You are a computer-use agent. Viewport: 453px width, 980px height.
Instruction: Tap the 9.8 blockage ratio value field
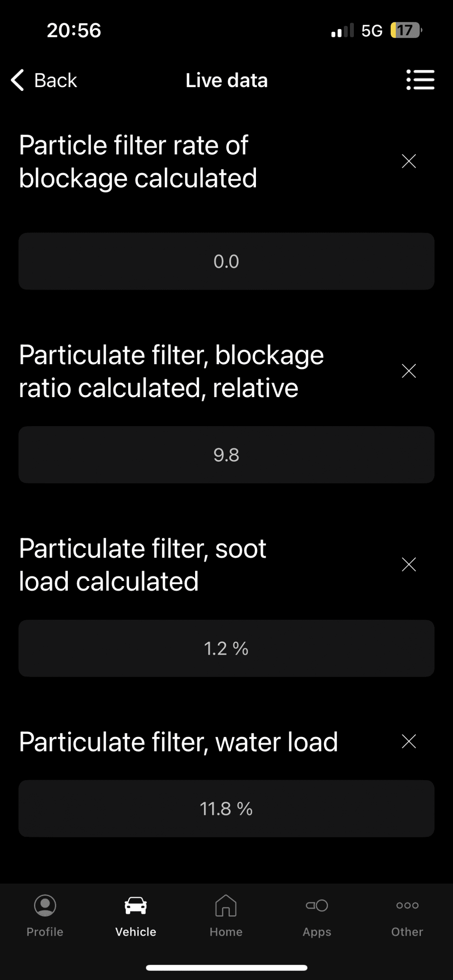(226, 455)
